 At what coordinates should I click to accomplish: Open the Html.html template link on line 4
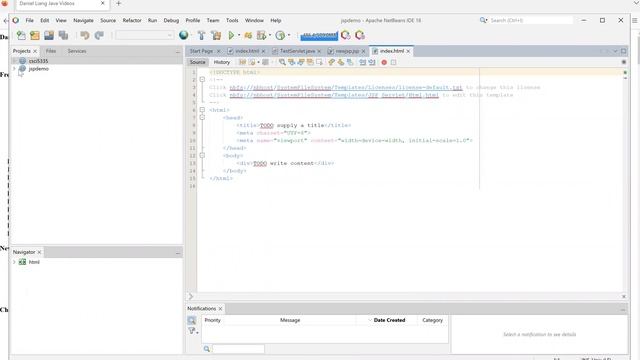coord(334,95)
